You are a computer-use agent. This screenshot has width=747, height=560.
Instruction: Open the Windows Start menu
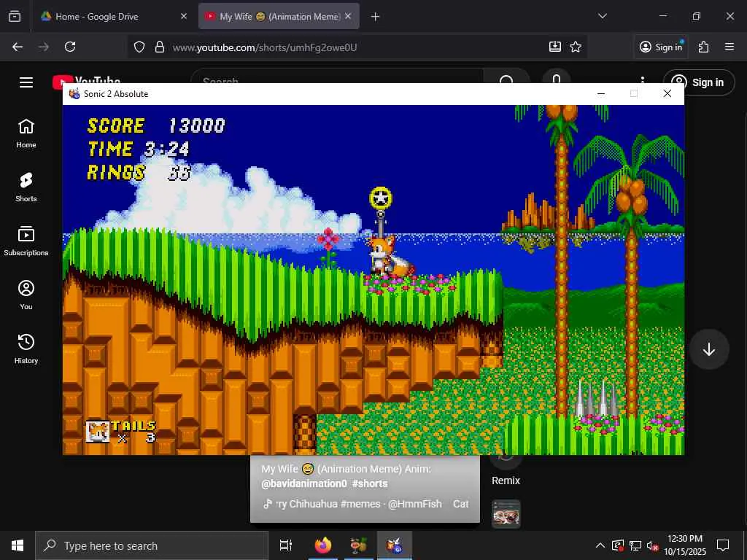point(18,545)
